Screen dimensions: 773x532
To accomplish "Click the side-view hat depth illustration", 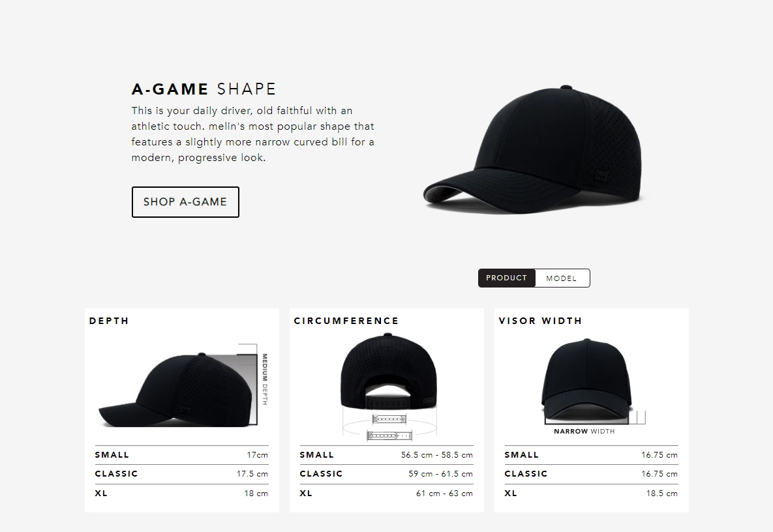I will (x=179, y=389).
